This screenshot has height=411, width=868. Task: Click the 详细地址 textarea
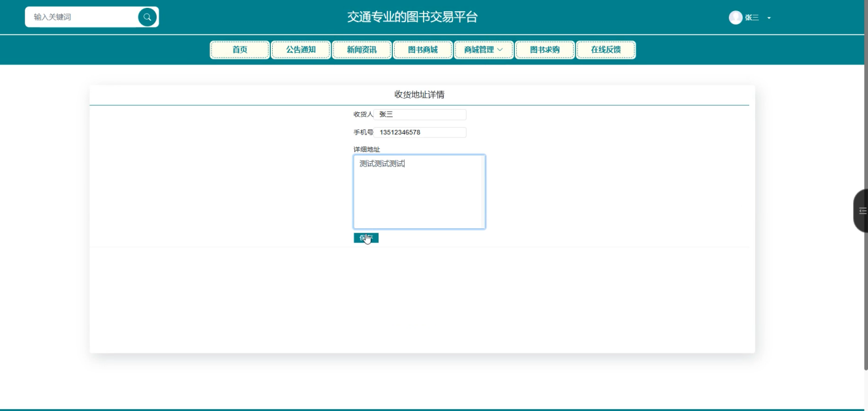tap(419, 192)
